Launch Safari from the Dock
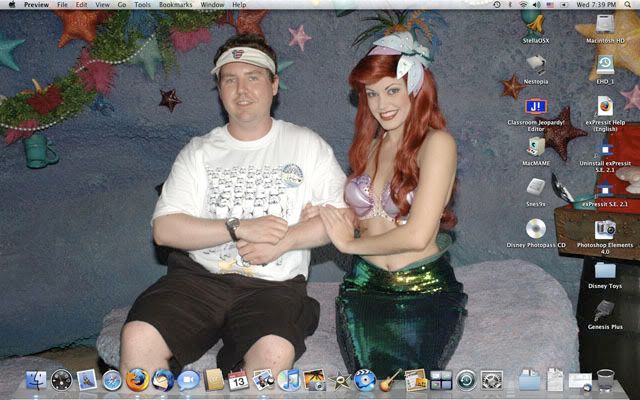 tap(112, 380)
